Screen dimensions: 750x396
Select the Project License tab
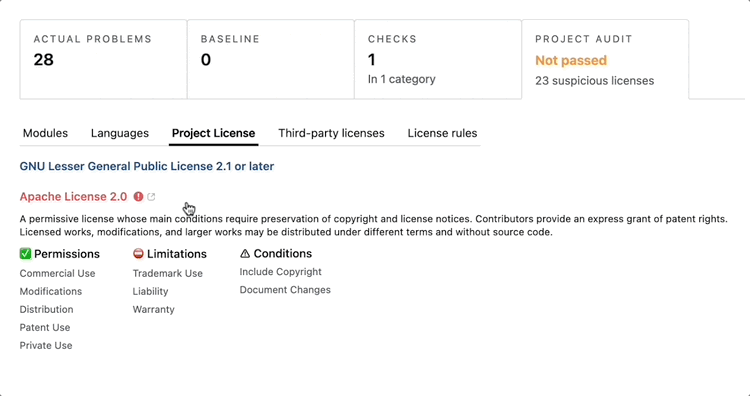[x=213, y=133]
